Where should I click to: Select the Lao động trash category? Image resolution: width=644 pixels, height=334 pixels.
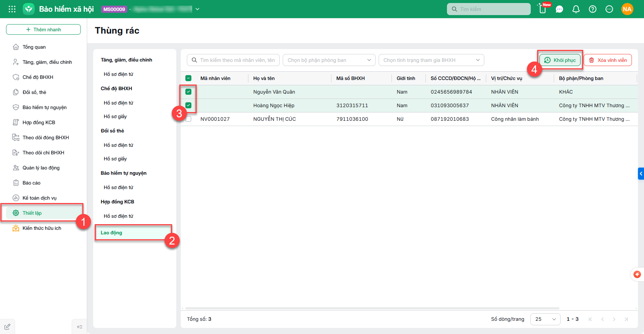(x=133, y=232)
